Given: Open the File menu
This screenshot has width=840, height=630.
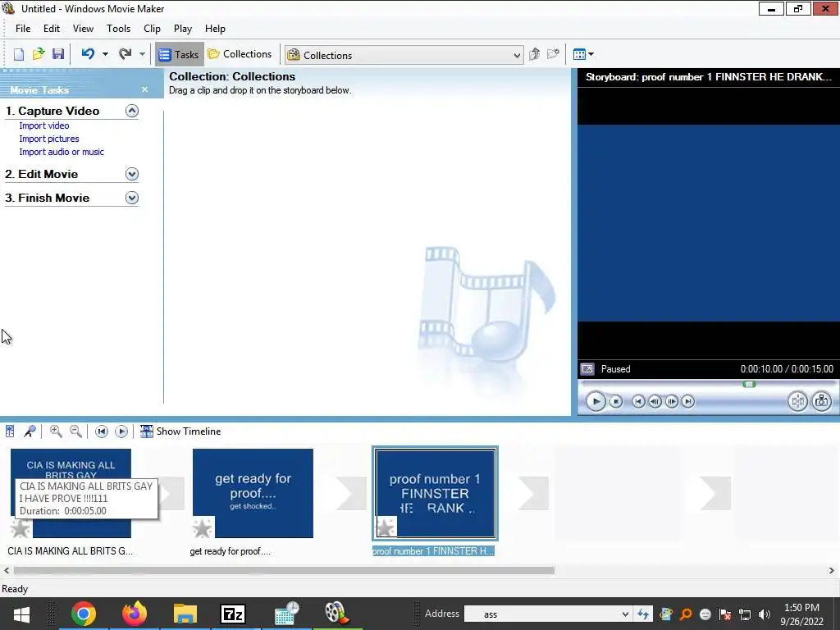Looking at the screenshot, I should click(x=23, y=29).
